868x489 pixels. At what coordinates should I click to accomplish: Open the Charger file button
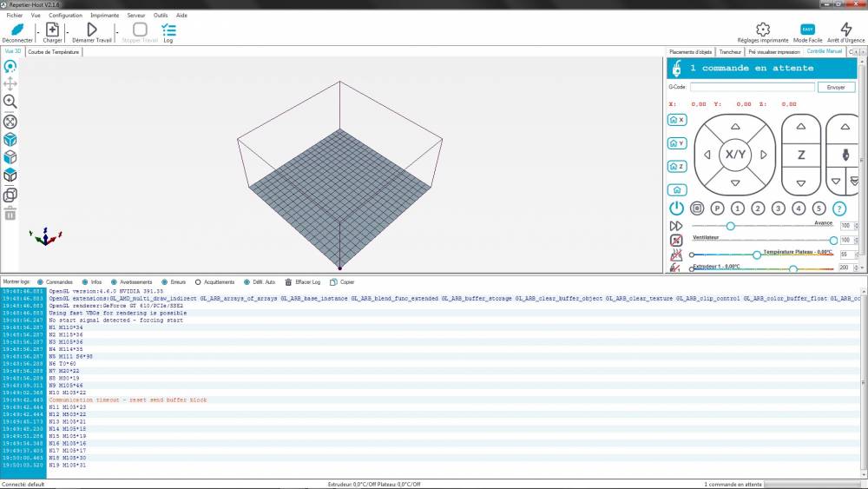(x=52, y=30)
